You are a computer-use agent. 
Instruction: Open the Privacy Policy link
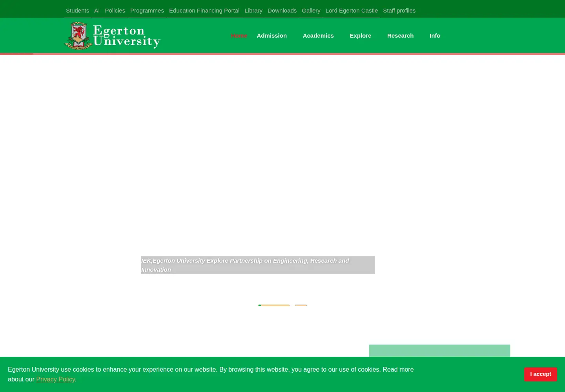click(55, 379)
